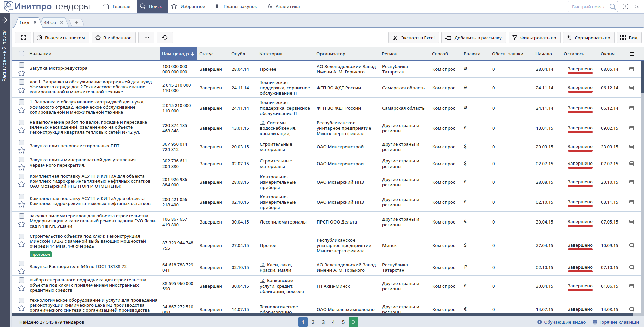Open comment icon for ПРСП ООО Дельта row
Viewport: 644px width, 327px height.
pyautogui.click(x=632, y=222)
